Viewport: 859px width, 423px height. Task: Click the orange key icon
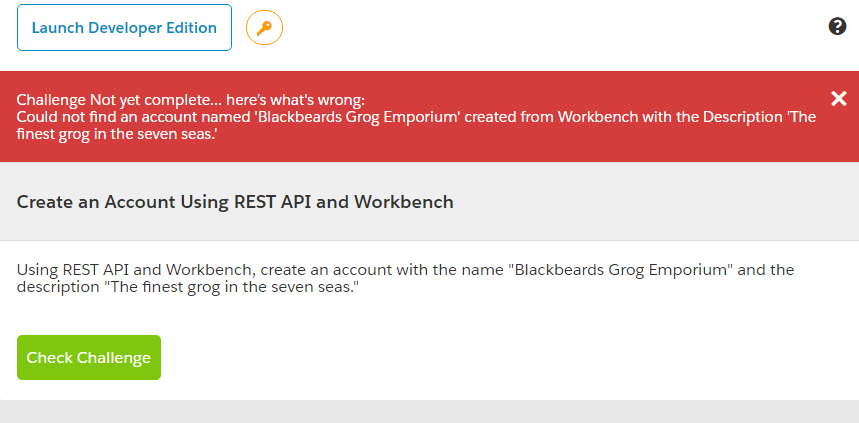(x=264, y=28)
